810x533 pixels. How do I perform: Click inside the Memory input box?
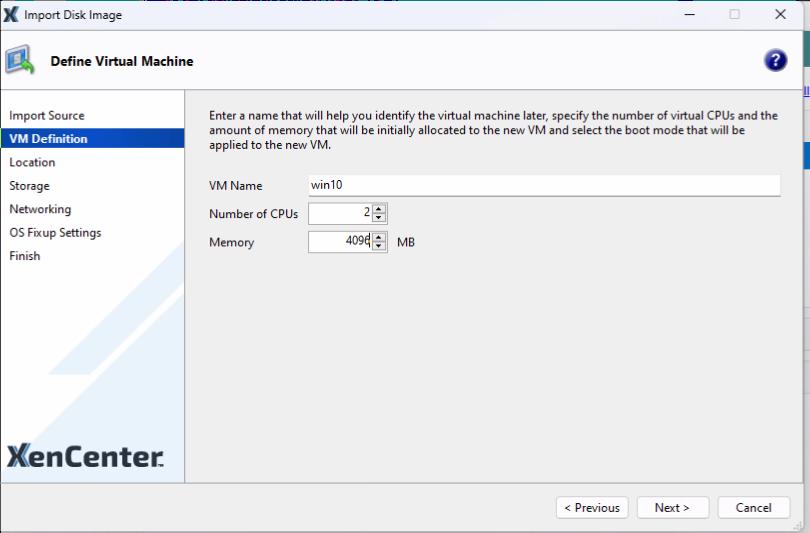(340, 242)
